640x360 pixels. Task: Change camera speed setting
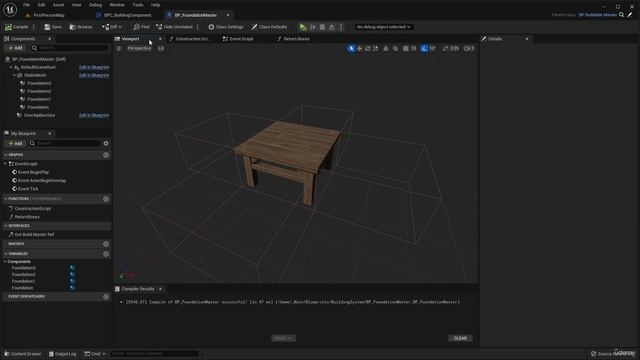469,49
